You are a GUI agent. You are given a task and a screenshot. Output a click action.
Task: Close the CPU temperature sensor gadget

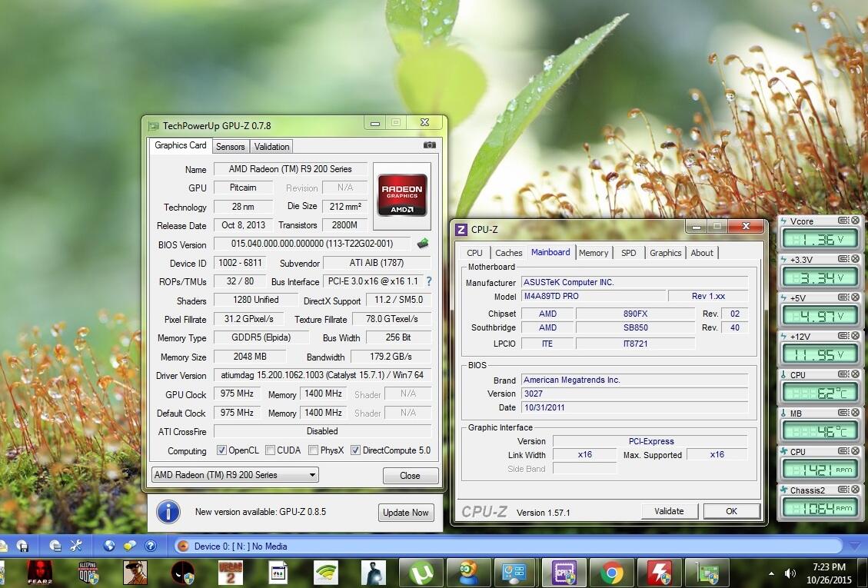click(855, 374)
